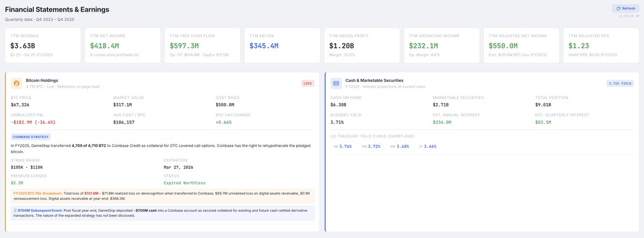644x238 pixels.
Task: Click the total position $9.01B
Action: [543, 105]
